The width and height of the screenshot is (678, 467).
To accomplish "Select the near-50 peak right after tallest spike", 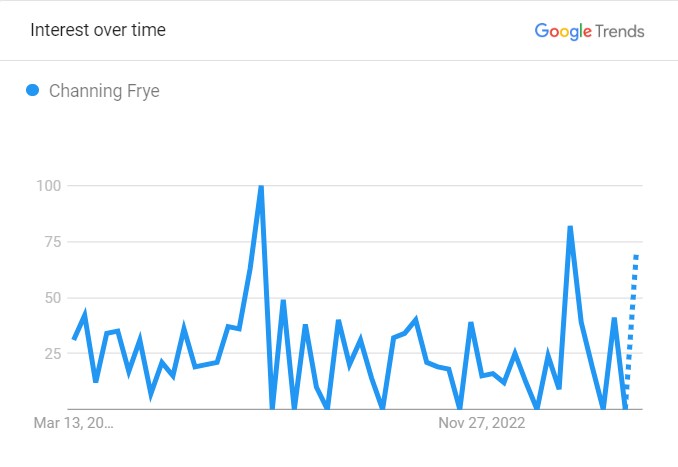I will [x=283, y=301].
